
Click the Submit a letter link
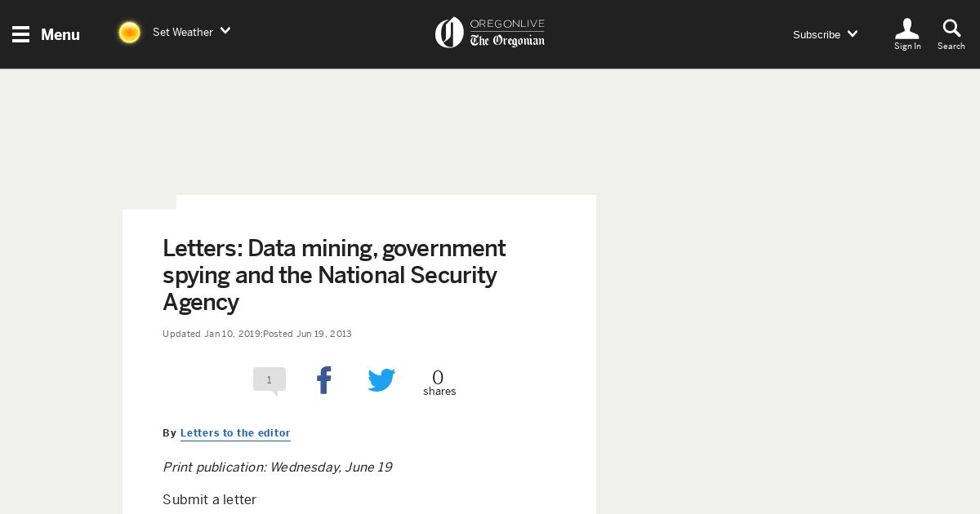[210, 499]
